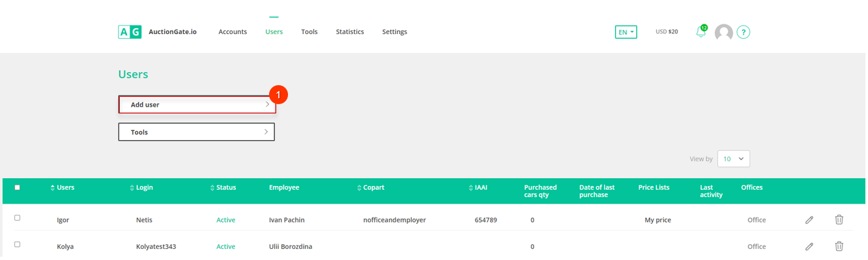This screenshot has width=868, height=260.
Task: Open the EN language dropdown
Action: point(626,32)
